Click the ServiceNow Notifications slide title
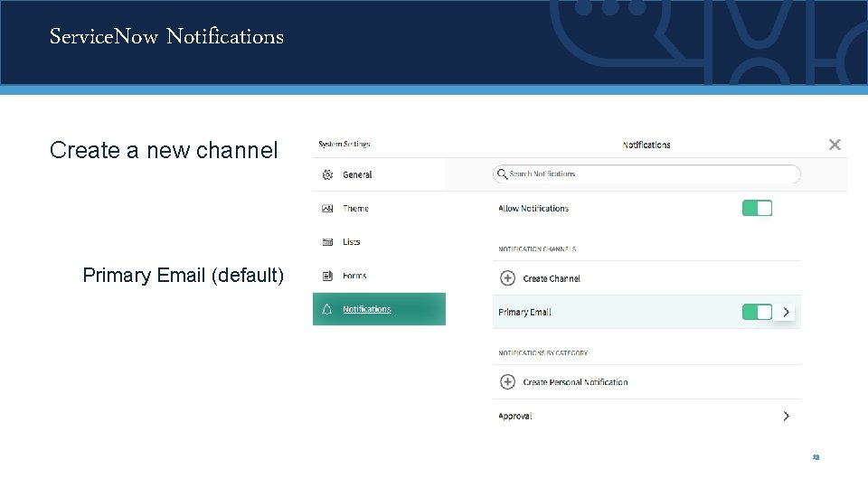 pos(166,36)
